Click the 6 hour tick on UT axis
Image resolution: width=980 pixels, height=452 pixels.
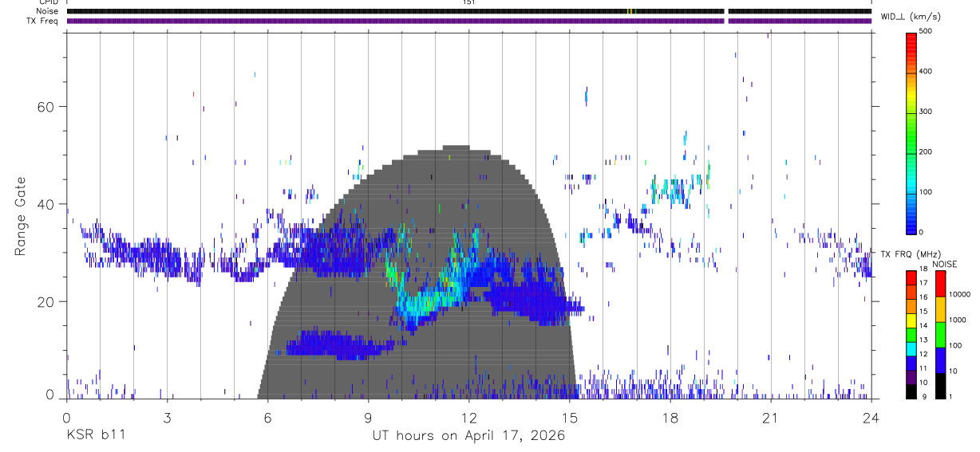267,417
